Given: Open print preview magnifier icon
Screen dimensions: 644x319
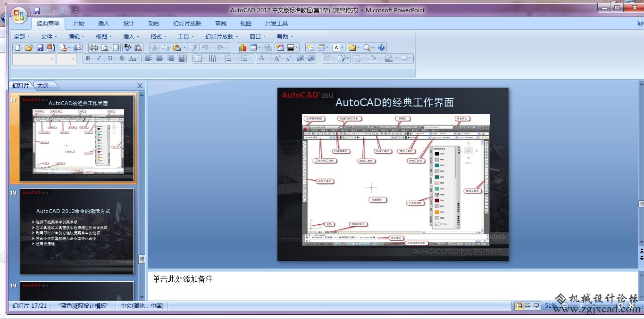Looking at the screenshot, I should click(x=104, y=48).
